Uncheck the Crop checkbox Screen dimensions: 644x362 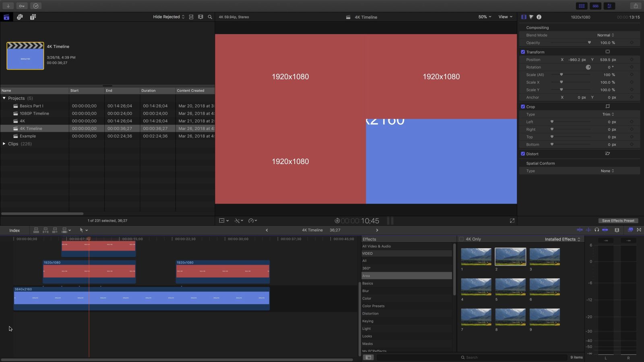(523, 107)
